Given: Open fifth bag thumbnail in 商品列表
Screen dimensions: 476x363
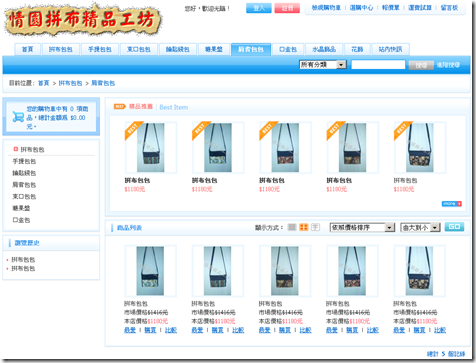Looking at the screenshot, I should pos(419,271).
